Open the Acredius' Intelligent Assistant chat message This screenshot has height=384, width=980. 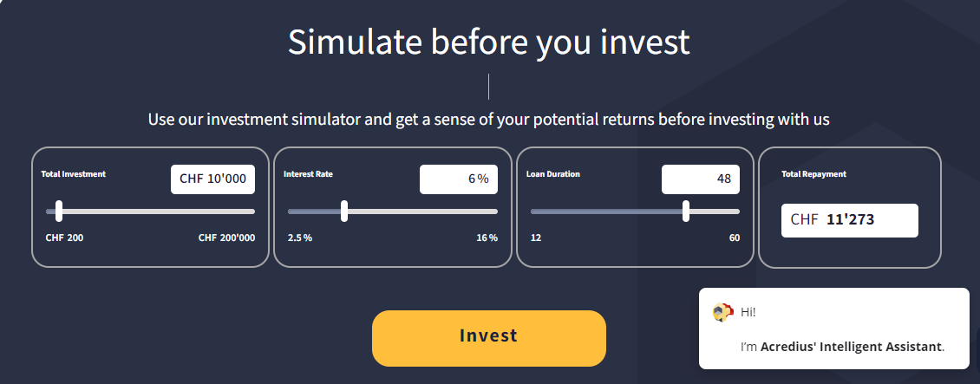coord(842,347)
